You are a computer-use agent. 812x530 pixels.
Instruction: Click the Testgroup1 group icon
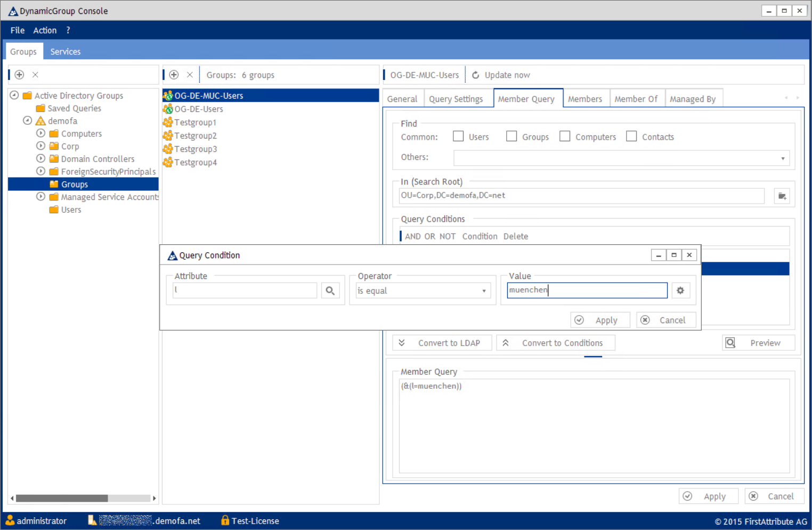coord(168,122)
